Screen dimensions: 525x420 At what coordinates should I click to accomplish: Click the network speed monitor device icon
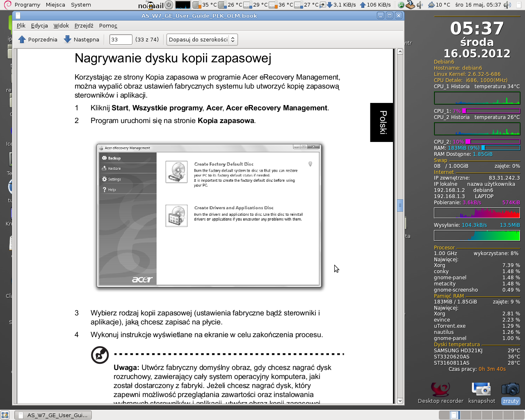322,5
